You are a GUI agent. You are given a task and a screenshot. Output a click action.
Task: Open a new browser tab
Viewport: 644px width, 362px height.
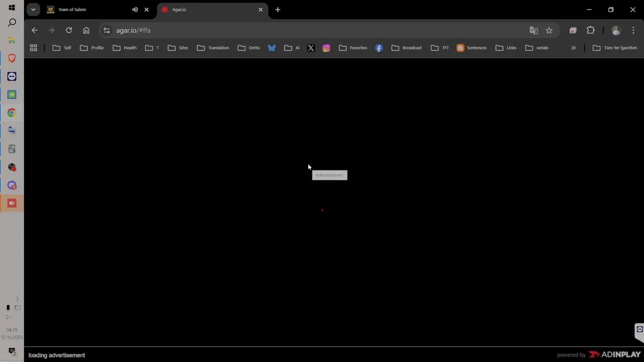tap(278, 10)
